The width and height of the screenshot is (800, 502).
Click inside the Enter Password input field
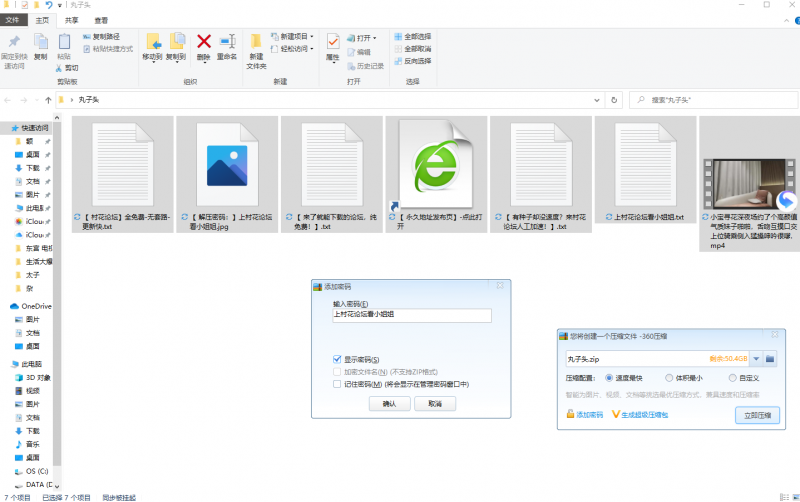[411, 315]
